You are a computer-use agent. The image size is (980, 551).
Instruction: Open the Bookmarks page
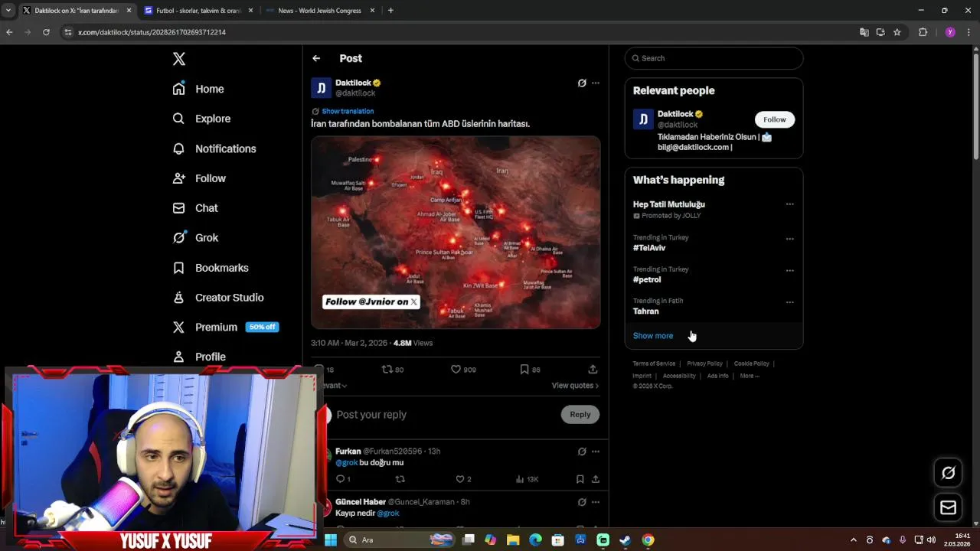pos(211,268)
